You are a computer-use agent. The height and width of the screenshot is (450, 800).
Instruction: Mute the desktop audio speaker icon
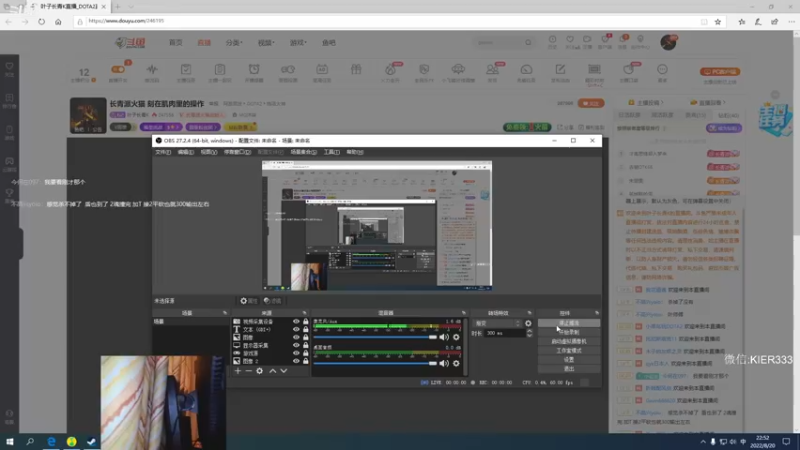444,363
